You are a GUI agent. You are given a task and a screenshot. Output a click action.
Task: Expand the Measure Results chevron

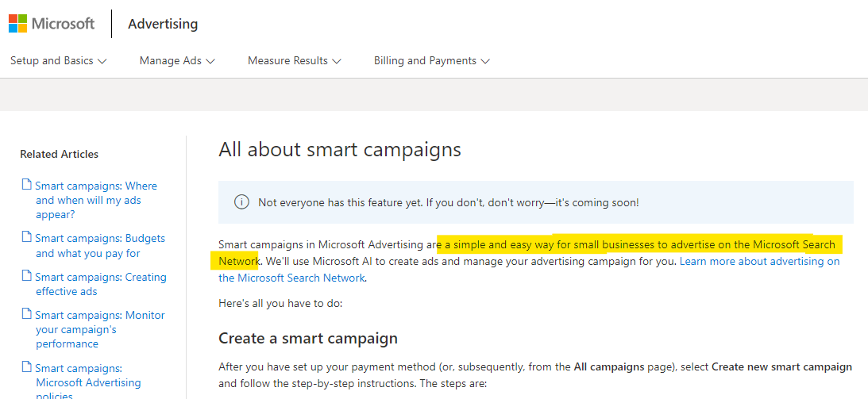tap(337, 61)
